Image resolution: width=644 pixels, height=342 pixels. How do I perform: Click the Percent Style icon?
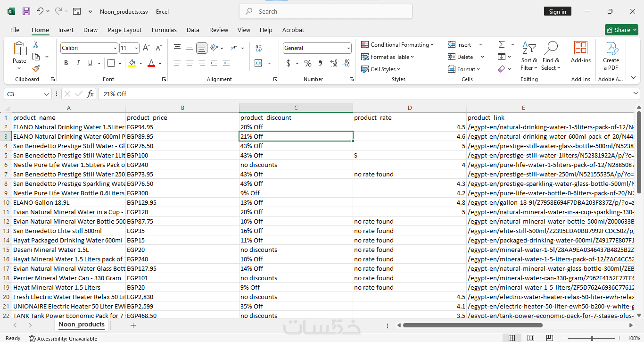[308, 63]
